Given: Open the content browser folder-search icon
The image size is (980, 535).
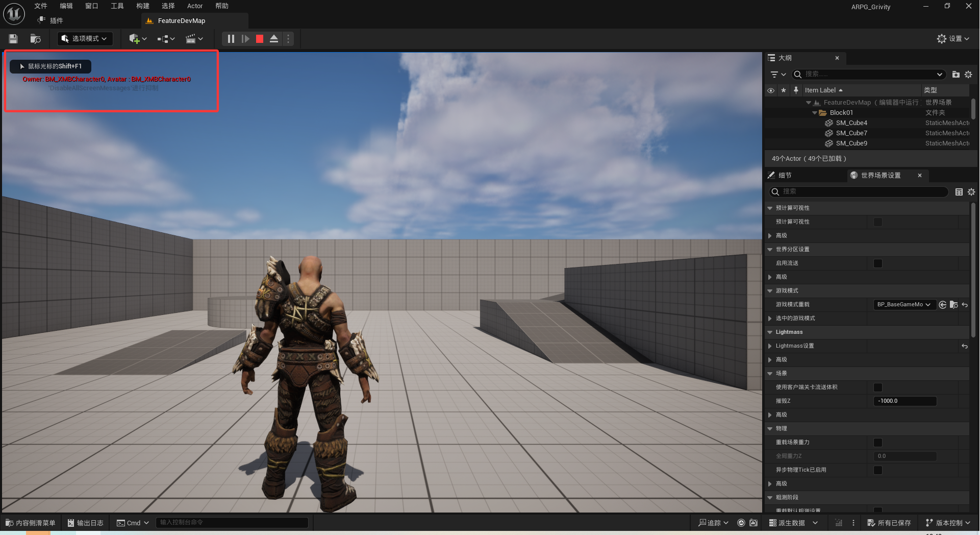Looking at the screenshot, I should (x=35, y=39).
